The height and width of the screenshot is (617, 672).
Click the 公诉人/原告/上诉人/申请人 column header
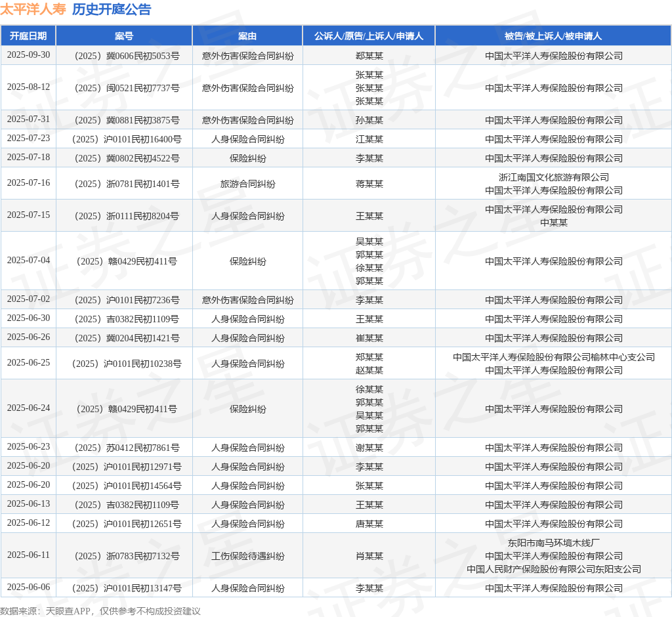point(369,36)
